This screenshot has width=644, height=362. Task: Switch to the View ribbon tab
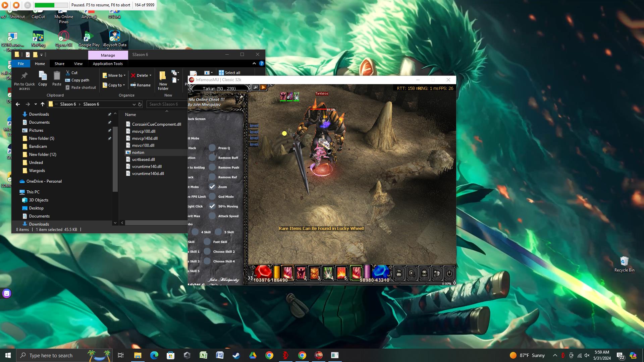[78, 64]
